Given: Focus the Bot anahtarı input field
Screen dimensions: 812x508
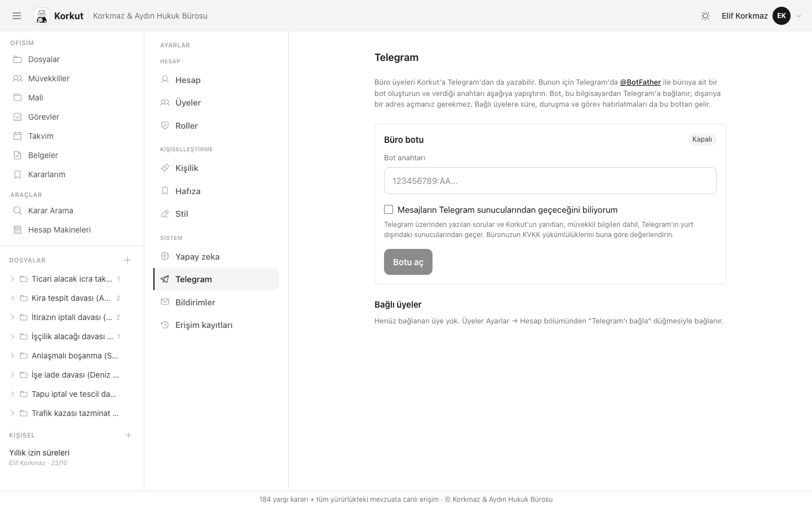Looking at the screenshot, I should coord(550,181).
